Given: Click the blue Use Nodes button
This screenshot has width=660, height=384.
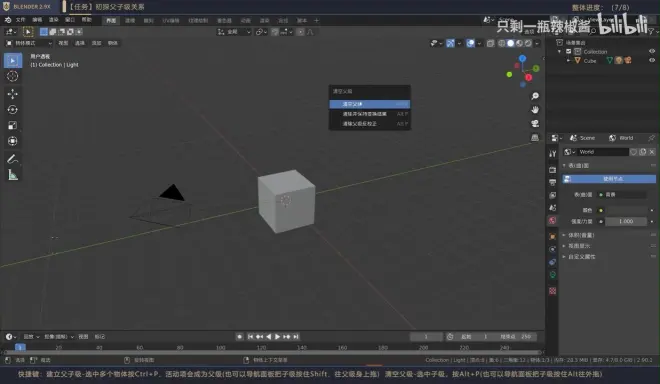Looking at the screenshot, I should pyautogui.click(x=609, y=179).
